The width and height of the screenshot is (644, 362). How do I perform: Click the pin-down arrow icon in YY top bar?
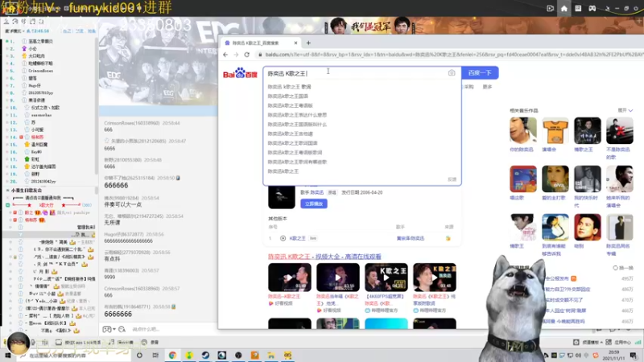point(608,8)
